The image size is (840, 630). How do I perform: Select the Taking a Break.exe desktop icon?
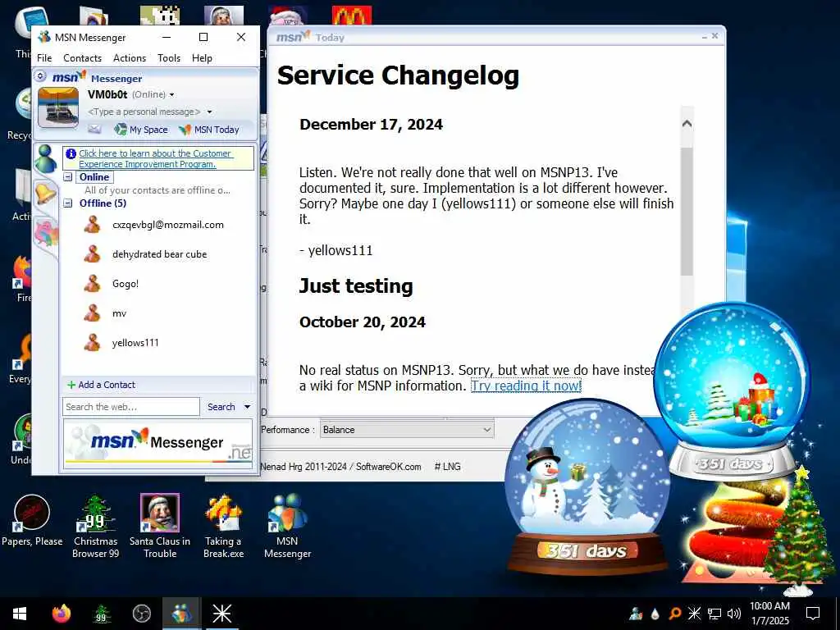(223, 526)
